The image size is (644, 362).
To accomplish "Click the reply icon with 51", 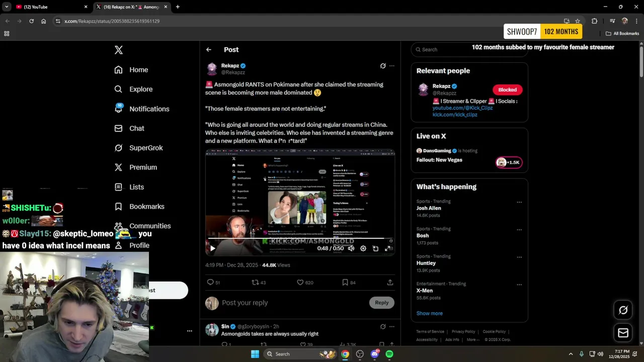I will [x=210, y=283].
